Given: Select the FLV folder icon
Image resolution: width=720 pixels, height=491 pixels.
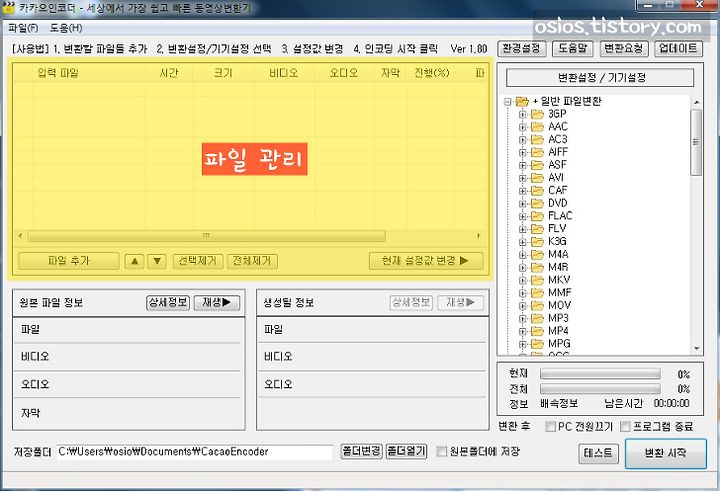Looking at the screenshot, I should [x=537, y=229].
